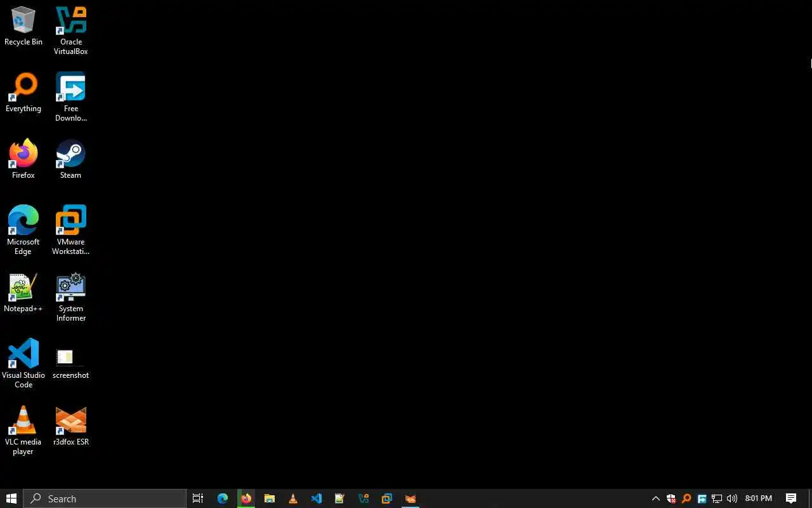This screenshot has width=812, height=508.
Task: Select the Free Download Manager desktop shortcut
Action: (70, 97)
